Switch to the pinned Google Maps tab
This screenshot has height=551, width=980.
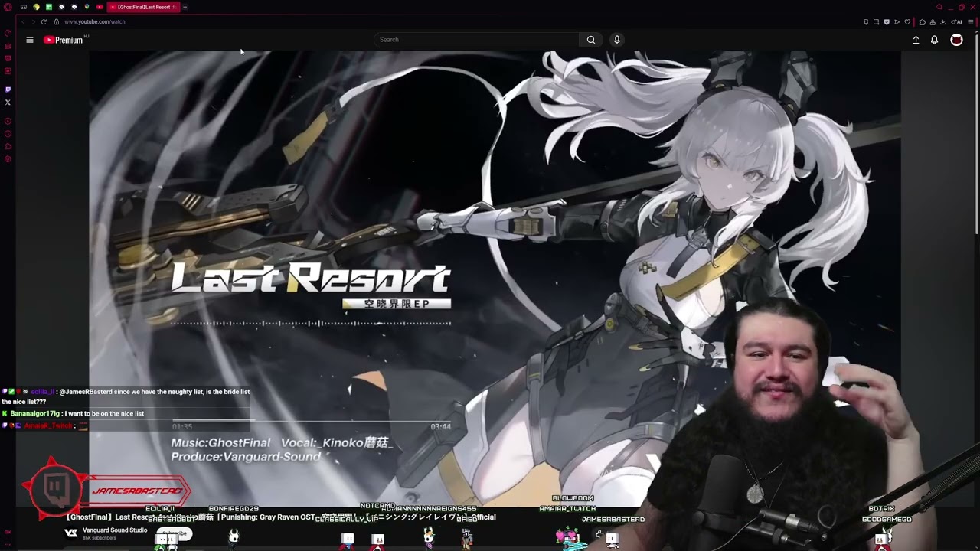87,7
